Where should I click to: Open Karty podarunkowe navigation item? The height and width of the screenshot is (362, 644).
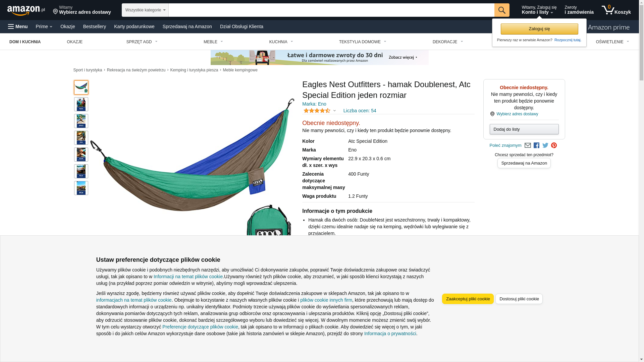(x=134, y=26)
